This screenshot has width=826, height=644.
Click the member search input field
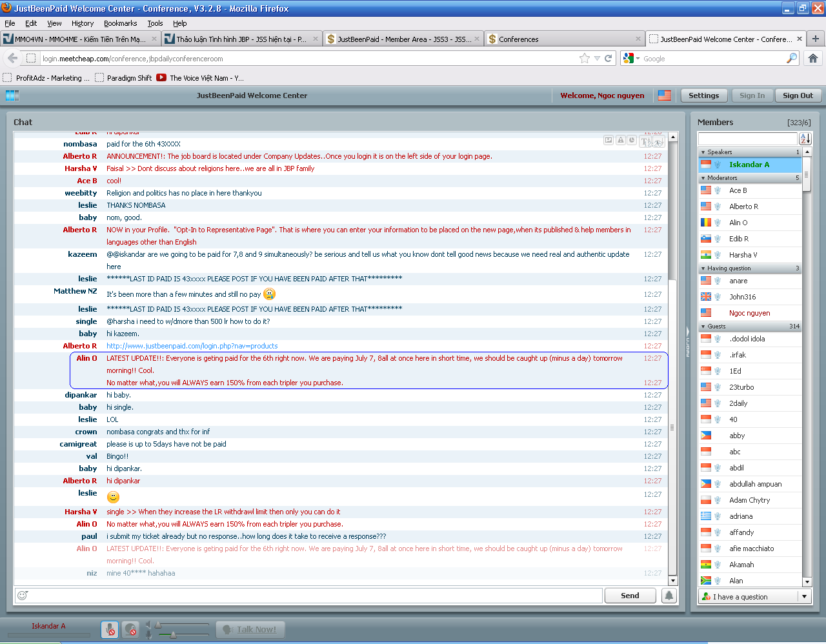pyautogui.click(x=748, y=139)
